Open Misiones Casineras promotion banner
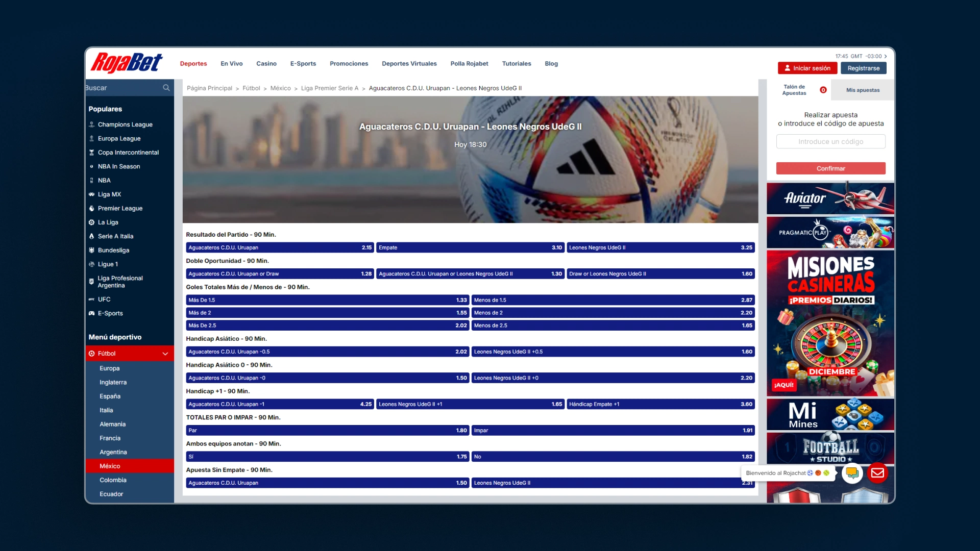Screen dimensions: 980x551 coord(830,323)
